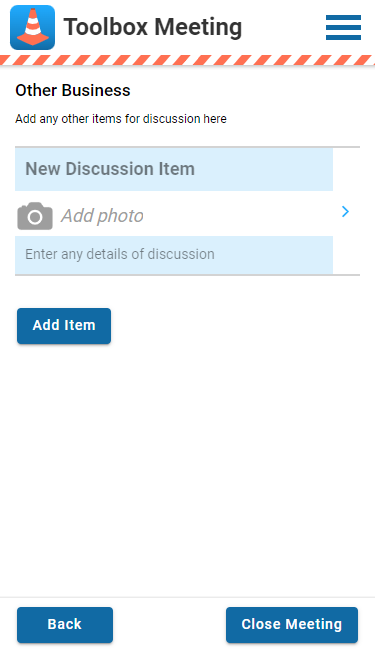This screenshot has width=375, height=667.
Task: Expand the blue chevron beside Add photo
Action: [345, 211]
